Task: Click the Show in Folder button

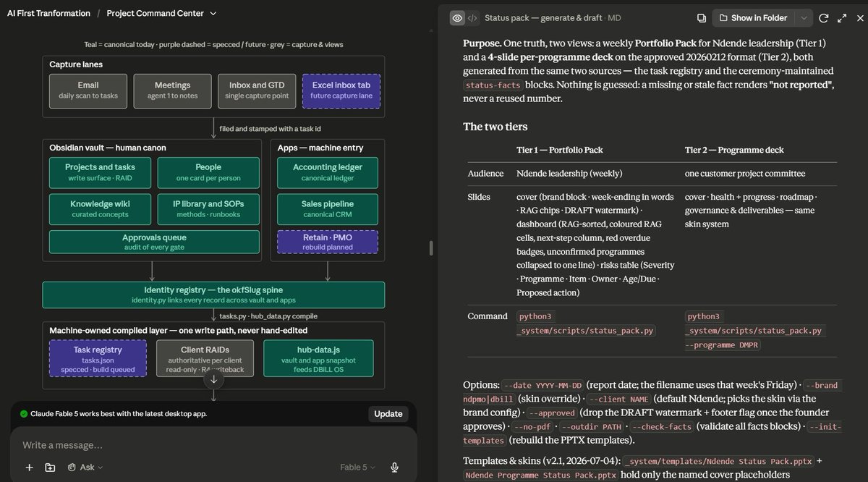Action: coord(754,18)
